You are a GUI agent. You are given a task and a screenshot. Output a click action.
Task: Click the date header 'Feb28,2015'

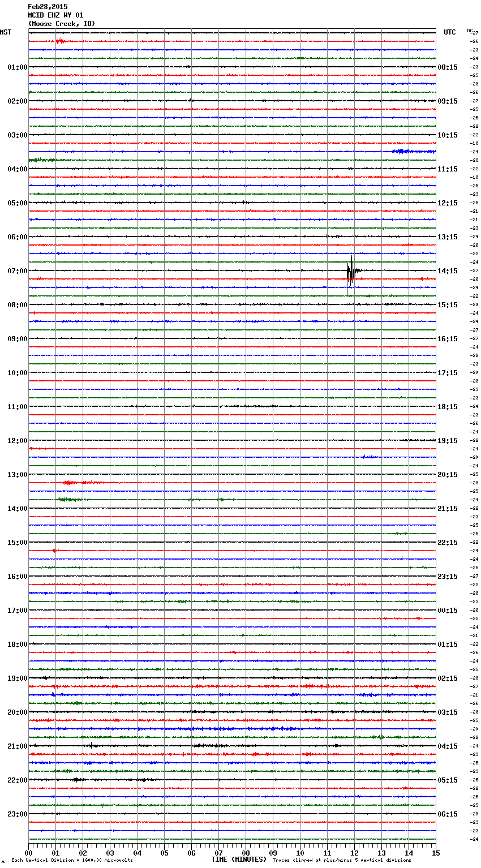[48, 7]
